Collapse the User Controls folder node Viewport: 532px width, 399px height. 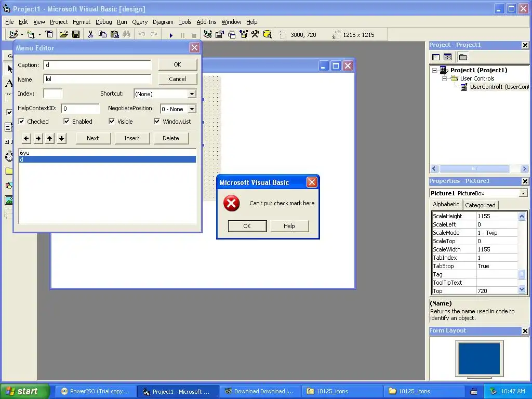tap(445, 78)
